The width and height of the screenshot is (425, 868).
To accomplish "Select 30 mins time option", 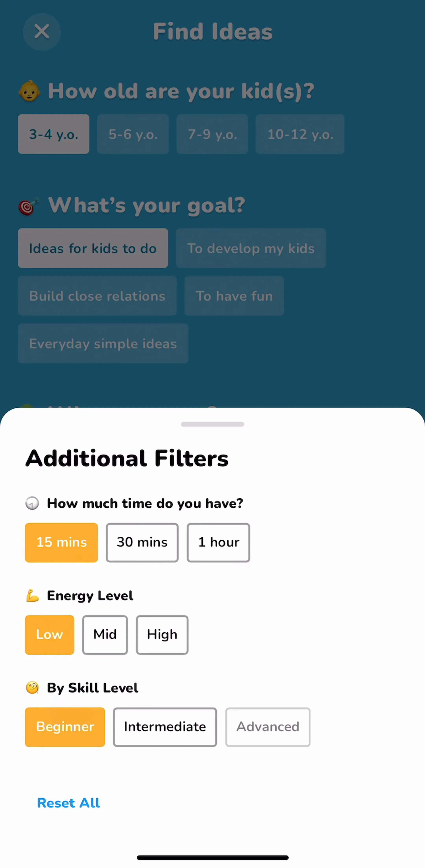I will (142, 542).
